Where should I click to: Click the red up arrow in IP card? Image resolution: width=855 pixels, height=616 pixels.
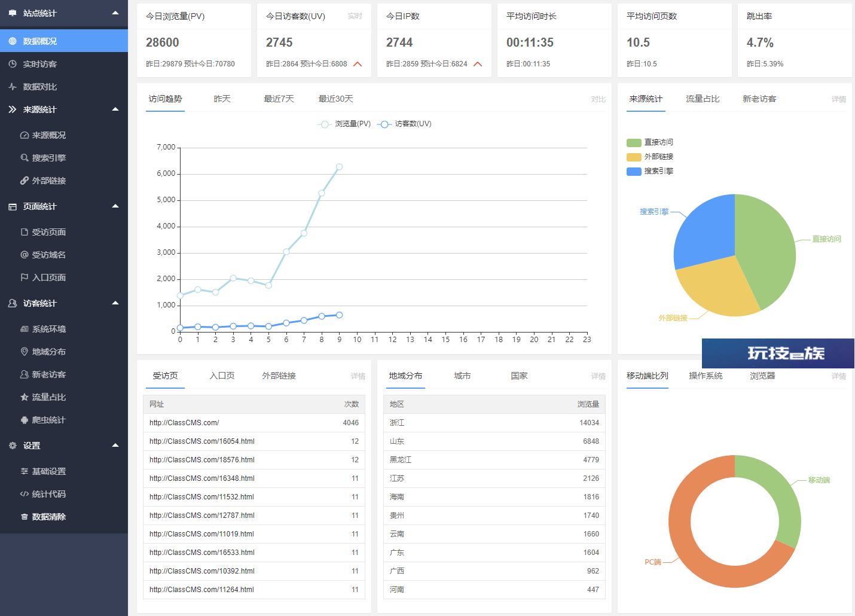pyautogui.click(x=478, y=64)
